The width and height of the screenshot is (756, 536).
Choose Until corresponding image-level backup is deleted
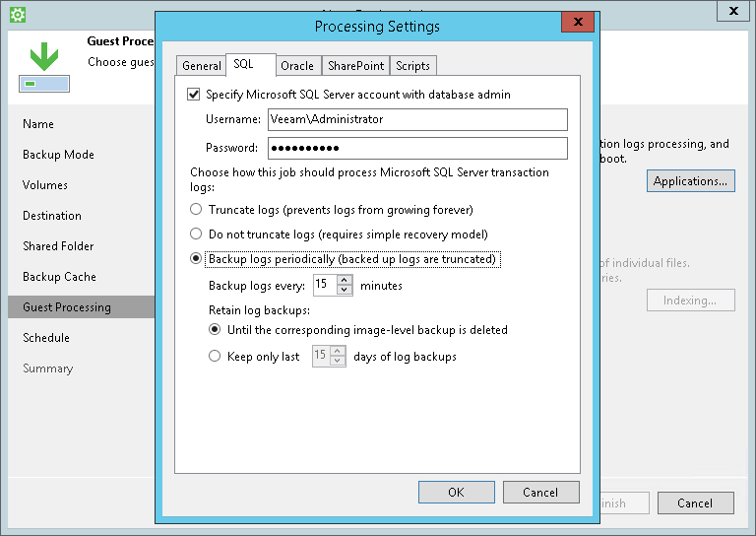coord(215,329)
